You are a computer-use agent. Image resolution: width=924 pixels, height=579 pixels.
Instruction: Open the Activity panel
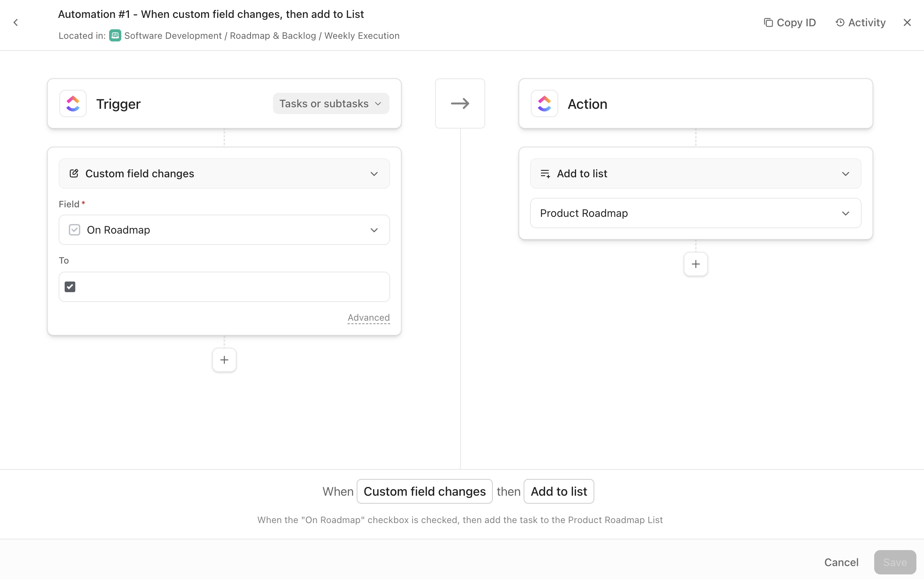coord(860,22)
